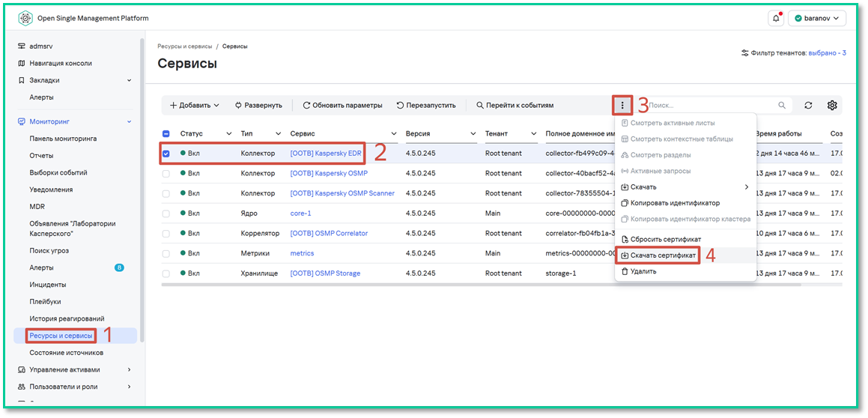Check the Kaspersky OSMP collector row checkbox

pyautogui.click(x=166, y=173)
